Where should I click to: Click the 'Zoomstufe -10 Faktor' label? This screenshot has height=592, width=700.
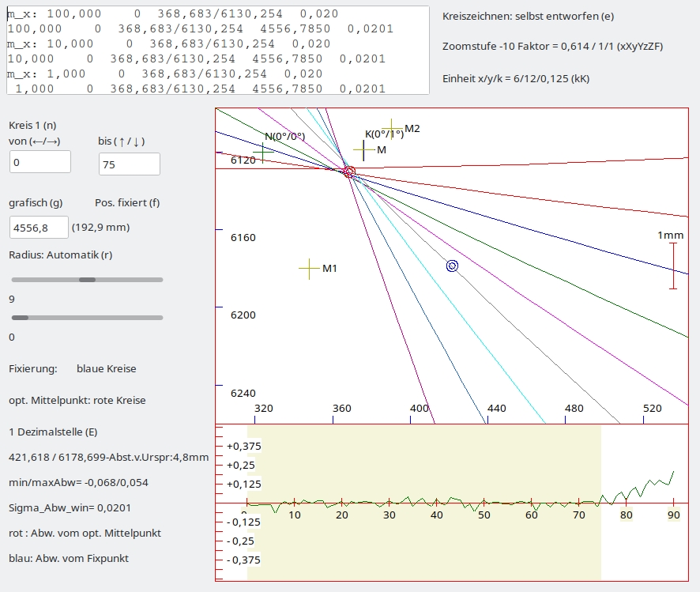click(552, 47)
